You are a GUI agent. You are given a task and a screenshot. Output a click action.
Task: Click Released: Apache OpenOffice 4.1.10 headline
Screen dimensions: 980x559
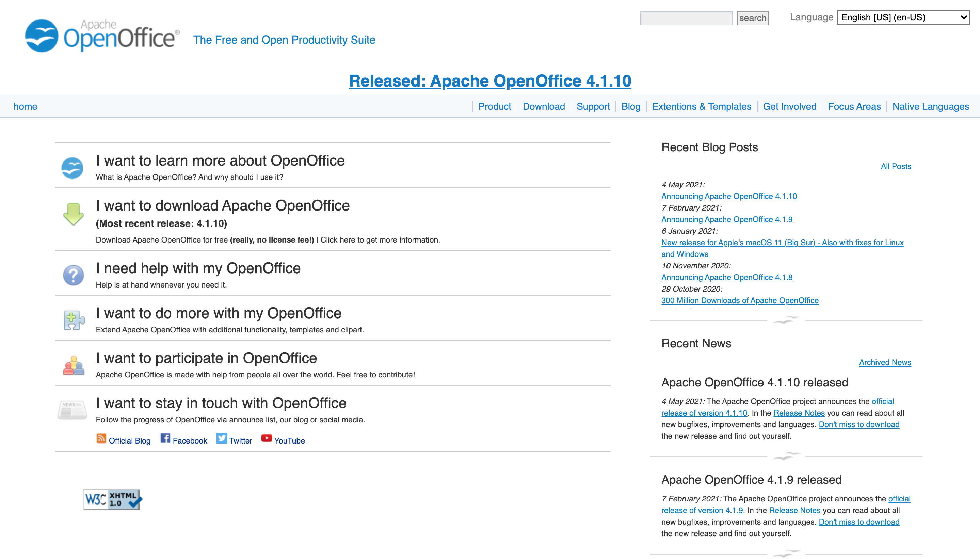[490, 81]
